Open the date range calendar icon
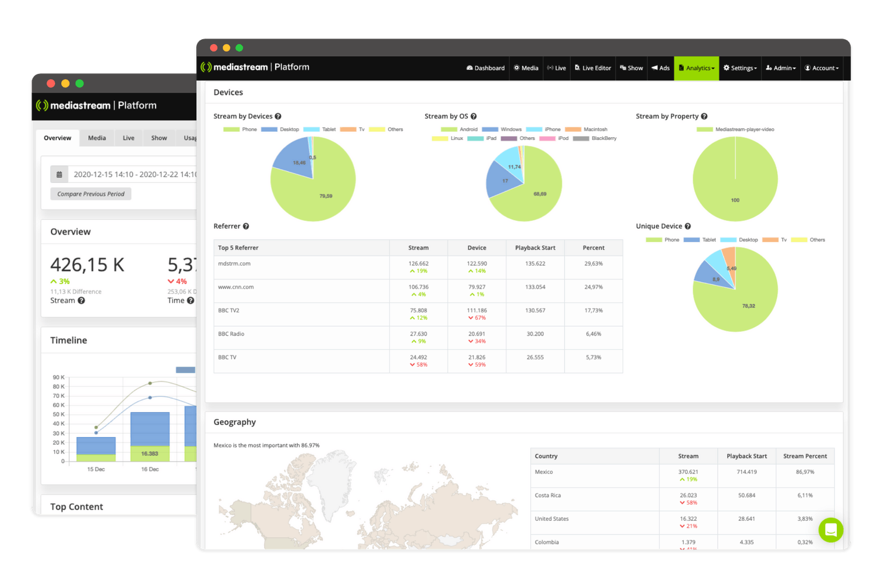The image size is (882, 588). 60,174
